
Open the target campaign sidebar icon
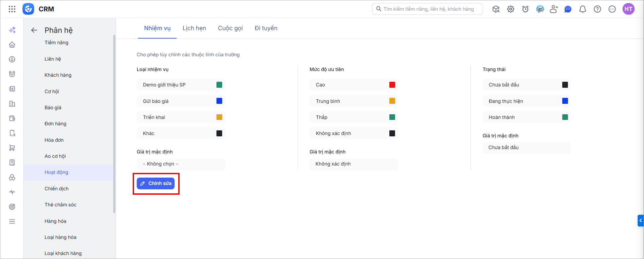[x=12, y=207]
